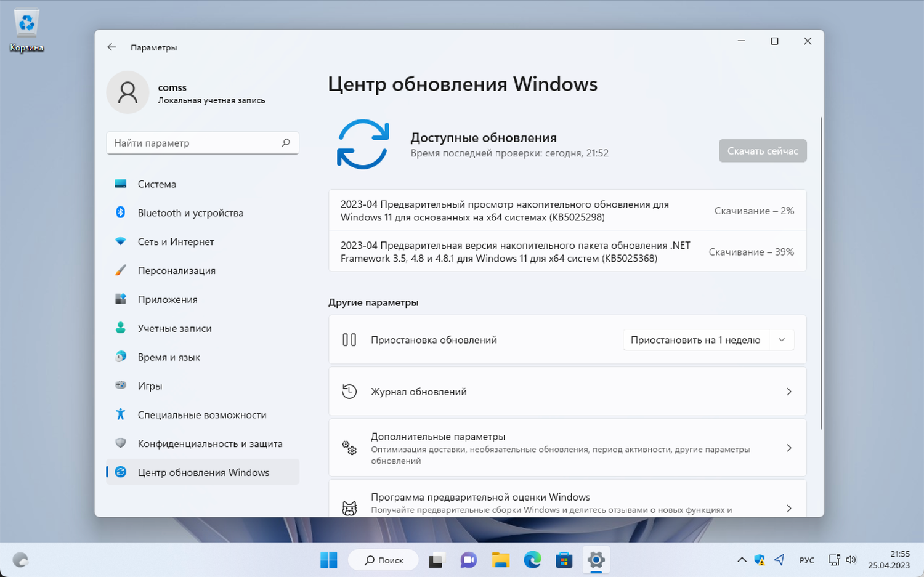Click the Insider program cat icon
924x577 pixels.
(349, 509)
